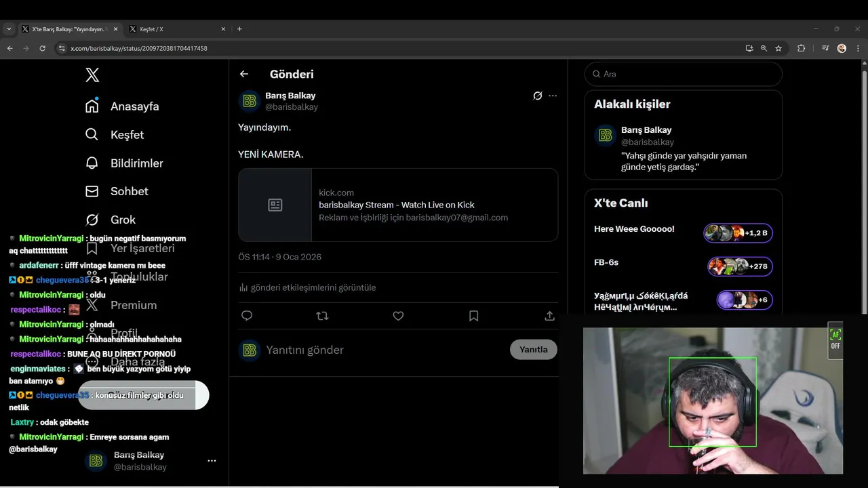The width and height of the screenshot is (868, 488).
Task: Open the Chrome three-dot menu
Action: point(859,48)
